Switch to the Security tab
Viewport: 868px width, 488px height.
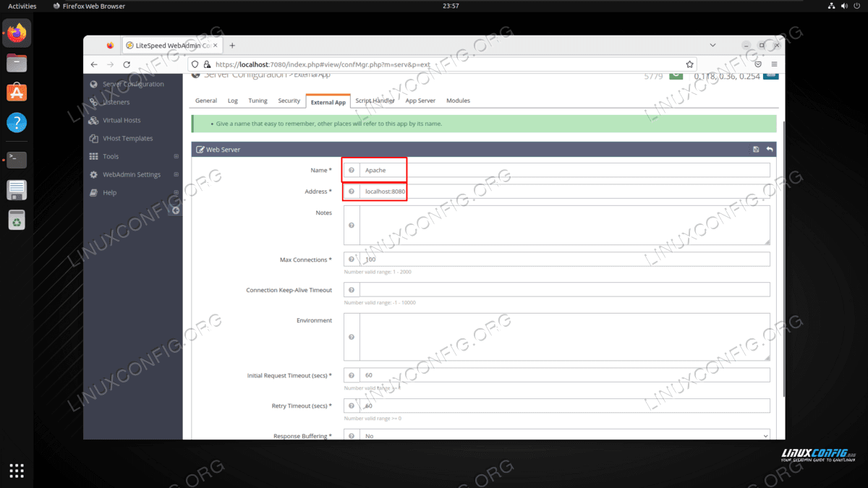tap(289, 100)
